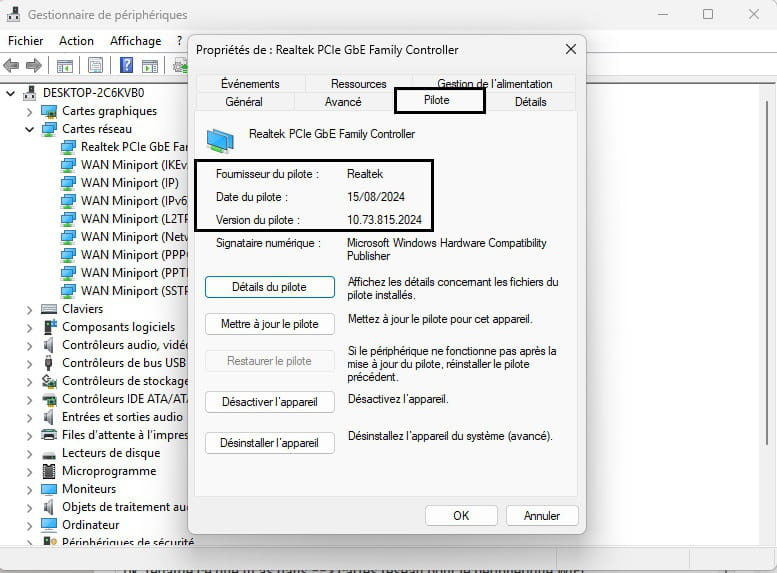The width and height of the screenshot is (777, 573).
Task: Close the Realtek properties dialog
Action: coord(571,49)
